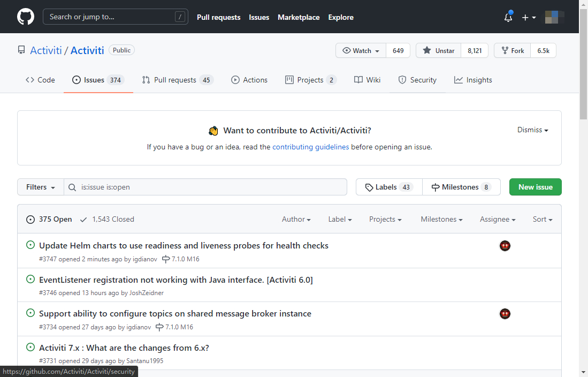Open assignee avatar on Helm charts issue
This screenshot has width=588, height=377.
505,246
